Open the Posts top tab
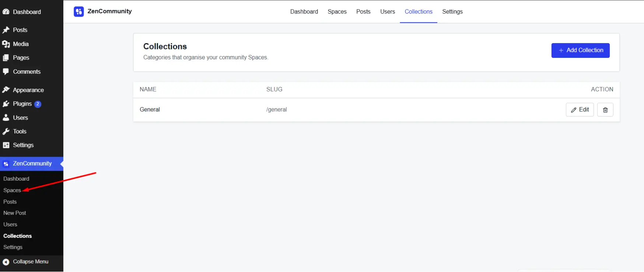Image resolution: width=644 pixels, height=272 pixels. click(363, 12)
